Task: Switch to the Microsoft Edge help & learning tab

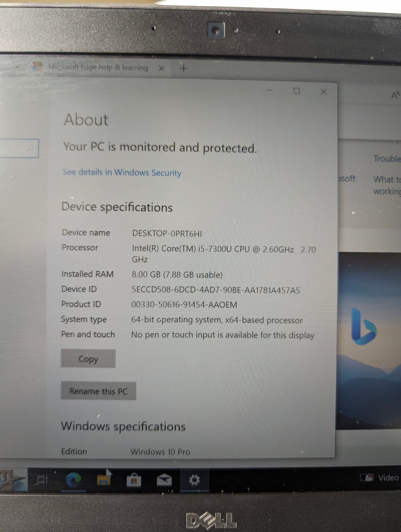Action: point(98,67)
